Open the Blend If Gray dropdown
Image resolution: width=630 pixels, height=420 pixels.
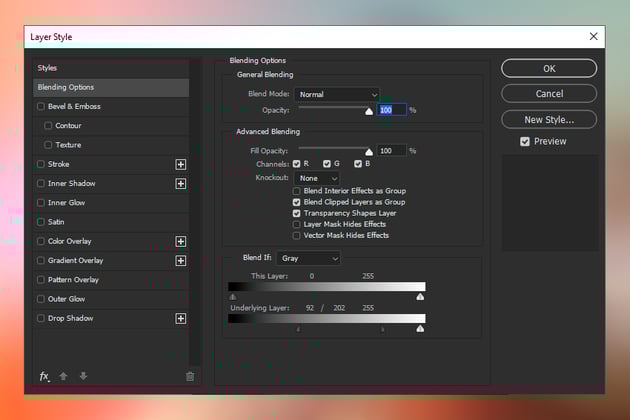click(309, 259)
